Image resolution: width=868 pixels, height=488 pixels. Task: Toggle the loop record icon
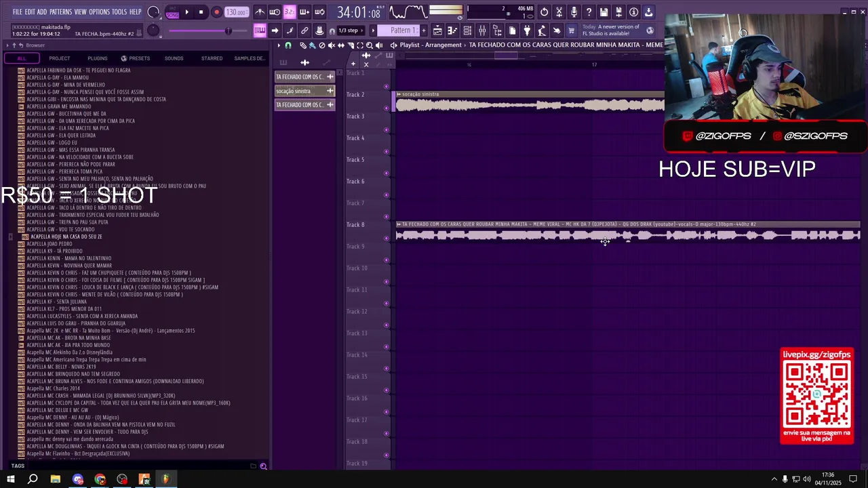319,12
